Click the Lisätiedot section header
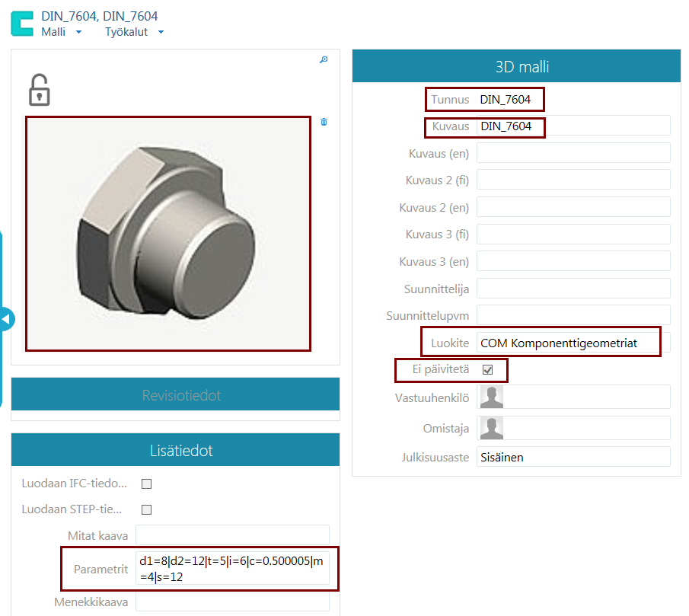Viewport: 689px width, 616px height. pyautogui.click(x=175, y=450)
